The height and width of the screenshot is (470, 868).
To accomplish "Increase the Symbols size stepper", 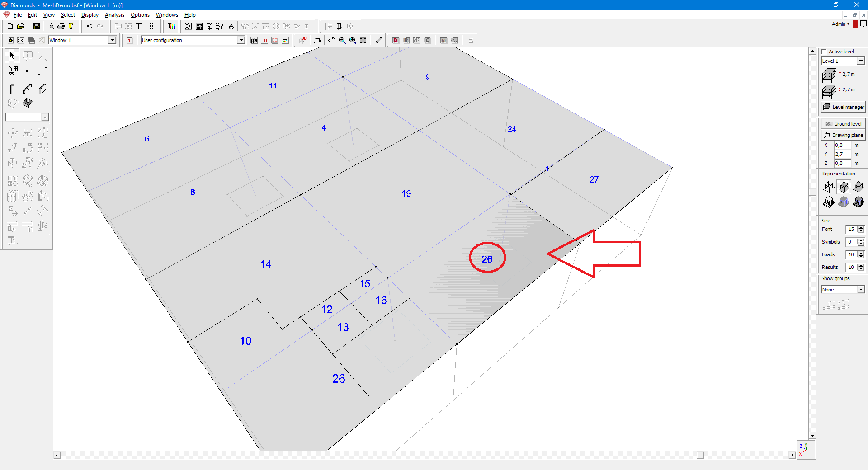I will pyautogui.click(x=861, y=240).
